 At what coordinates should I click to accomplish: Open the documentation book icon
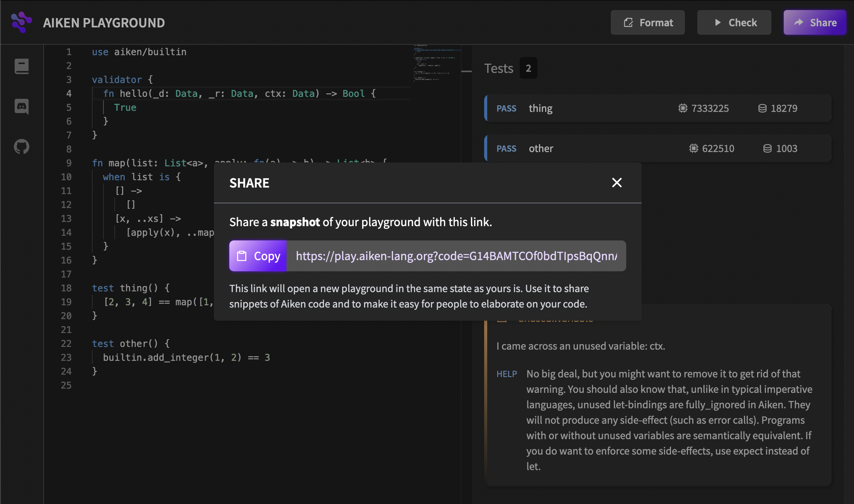point(22,66)
